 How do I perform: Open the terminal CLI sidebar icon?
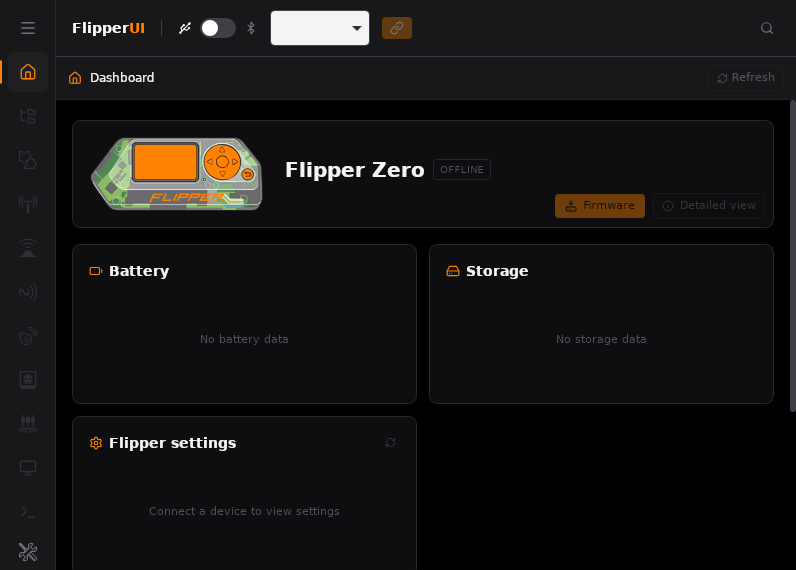click(28, 512)
